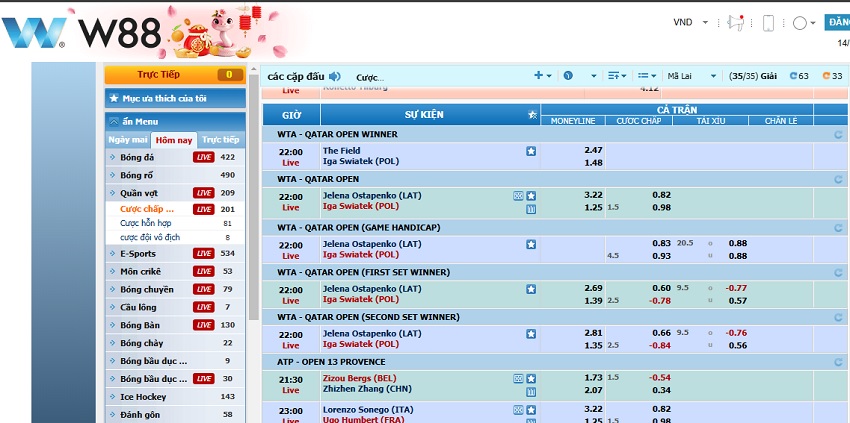Open the plus add dropdown in toolbar
The width and height of the screenshot is (850, 423).
(543, 76)
